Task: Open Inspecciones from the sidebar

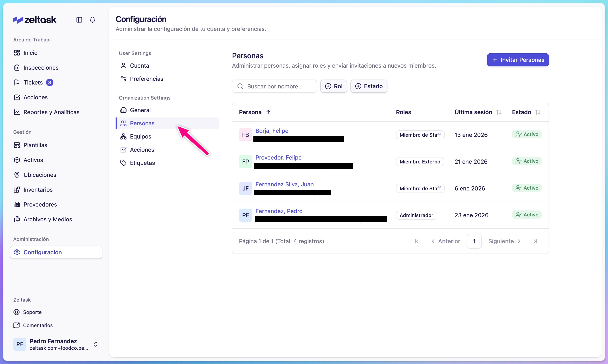Action: (41, 68)
